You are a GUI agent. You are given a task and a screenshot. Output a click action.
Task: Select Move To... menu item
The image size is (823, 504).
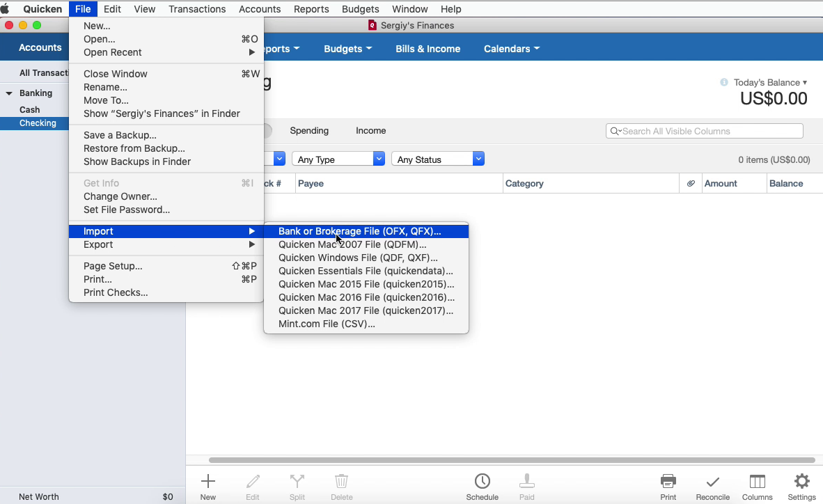point(166,100)
